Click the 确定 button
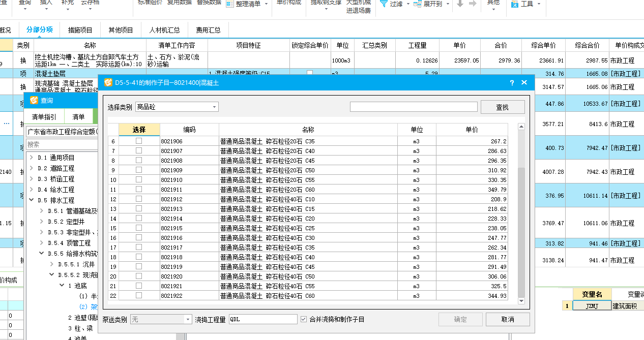 click(460, 319)
